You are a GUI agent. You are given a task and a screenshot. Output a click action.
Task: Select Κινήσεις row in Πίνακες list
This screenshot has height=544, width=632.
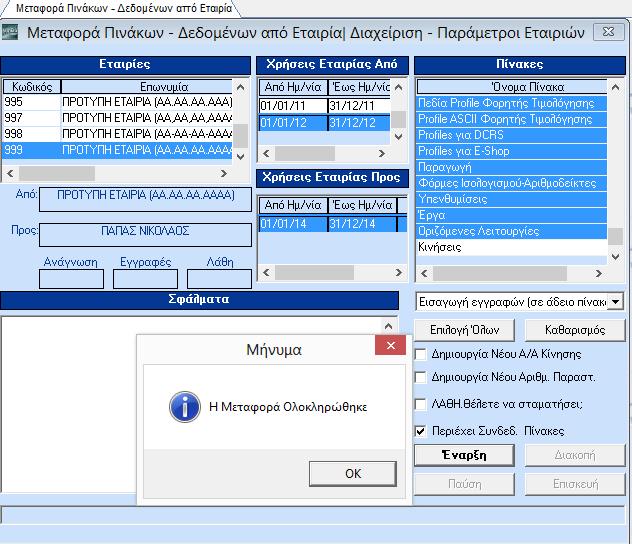click(511, 247)
